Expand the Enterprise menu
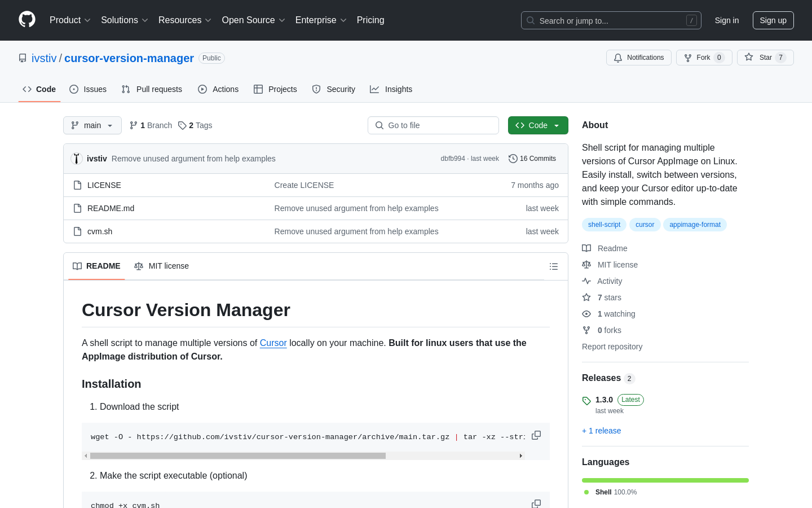 point(321,20)
